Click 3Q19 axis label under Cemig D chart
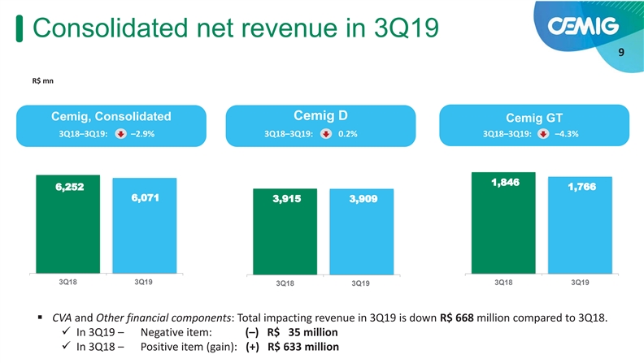This screenshot has height=363, width=644. (360, 283)
